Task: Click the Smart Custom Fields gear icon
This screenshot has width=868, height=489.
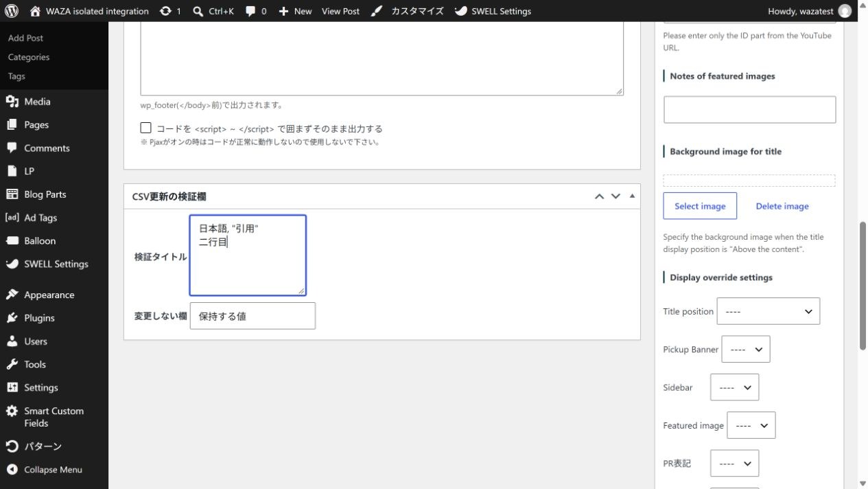Action: [12, 411]
